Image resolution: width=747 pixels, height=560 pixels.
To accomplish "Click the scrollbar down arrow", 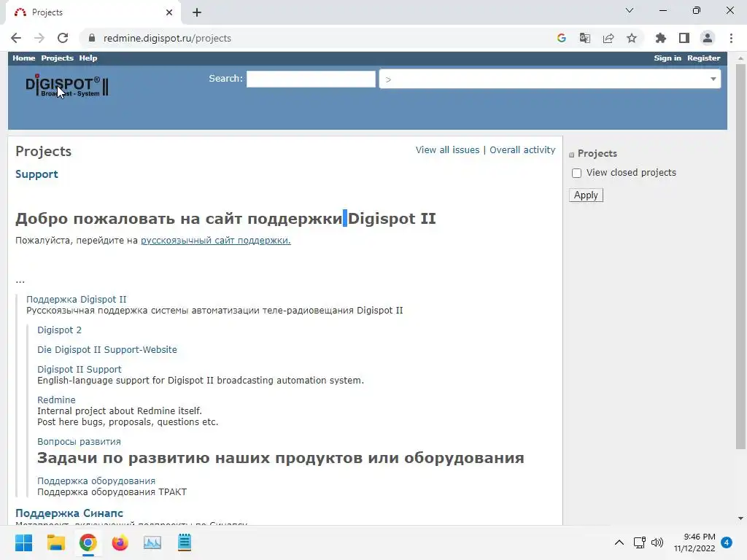I will coord(740,518).
